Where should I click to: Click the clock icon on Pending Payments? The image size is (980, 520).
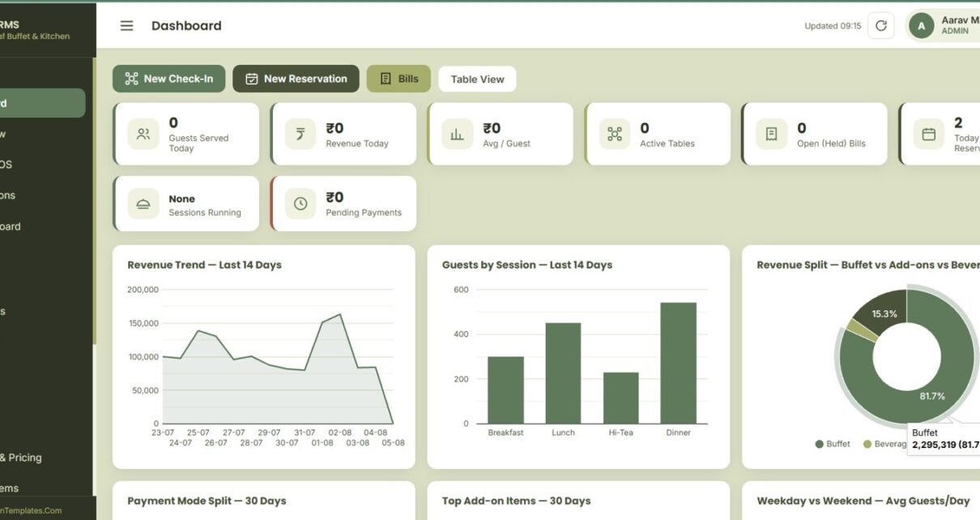(x=300, y=204)
